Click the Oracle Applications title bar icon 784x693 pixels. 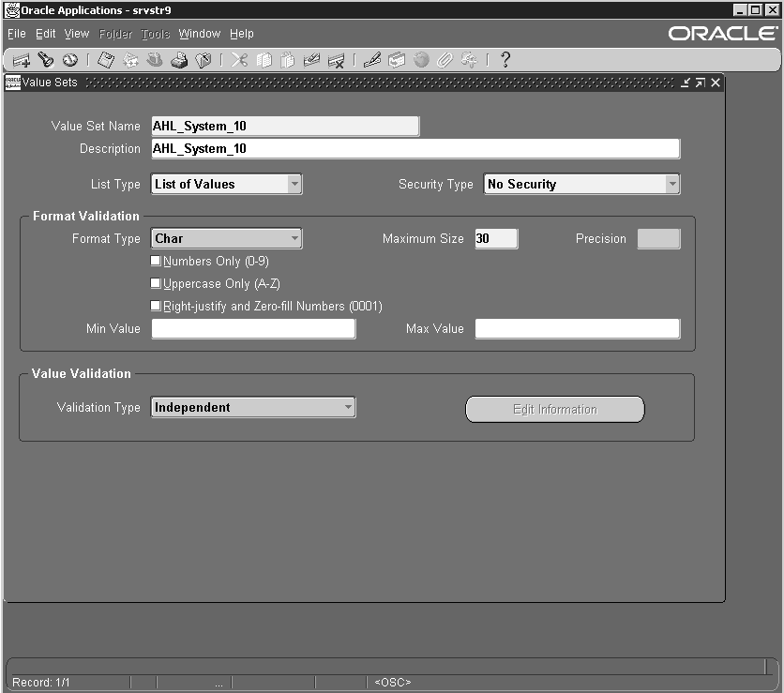coord(12,10)
